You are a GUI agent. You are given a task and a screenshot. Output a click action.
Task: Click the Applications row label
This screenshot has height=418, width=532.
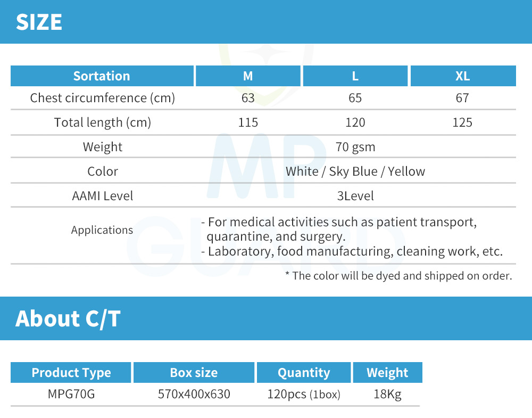coord(102,230)
